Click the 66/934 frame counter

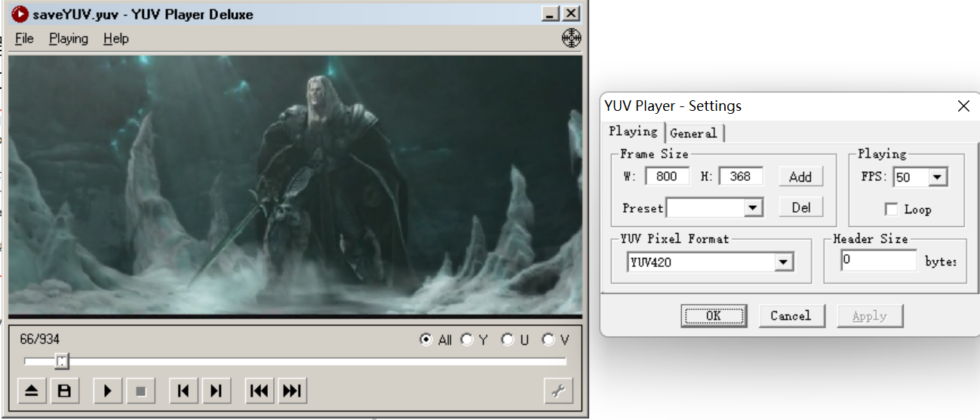coord(40,340)
